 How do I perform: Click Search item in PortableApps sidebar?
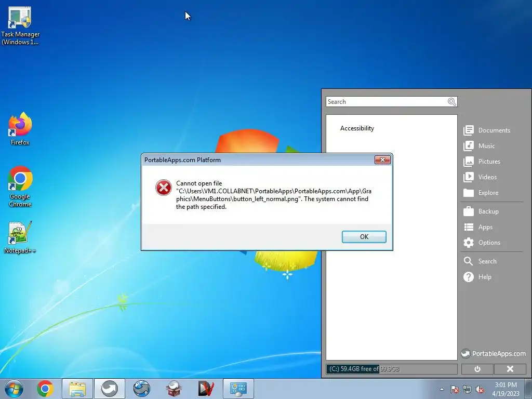click(480, 261)
